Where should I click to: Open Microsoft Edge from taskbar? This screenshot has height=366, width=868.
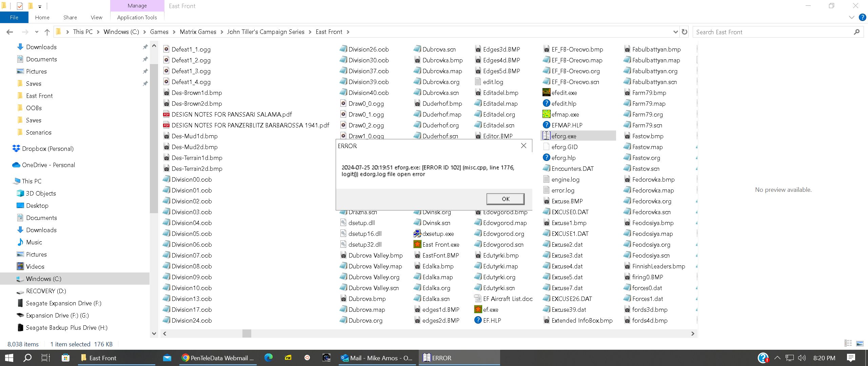tap(269, 358)
